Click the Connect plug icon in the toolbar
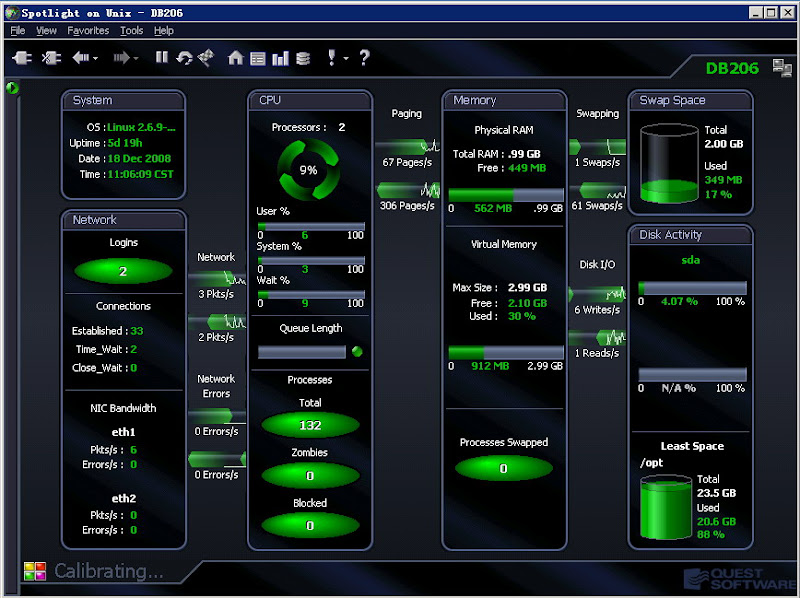800x598 pixels. point(22,58)
